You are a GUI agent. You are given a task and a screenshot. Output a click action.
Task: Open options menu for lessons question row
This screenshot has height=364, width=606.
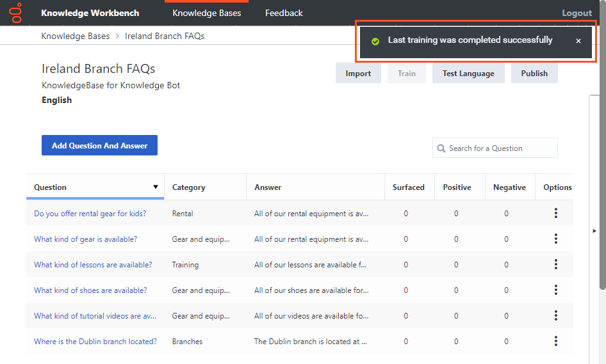click(x=556, y=264)
